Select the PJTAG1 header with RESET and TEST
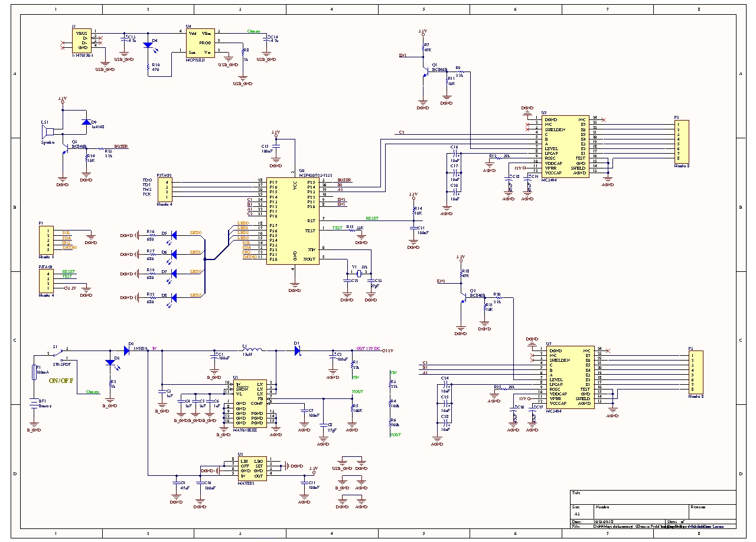756x542 pixels. point(46,281)
